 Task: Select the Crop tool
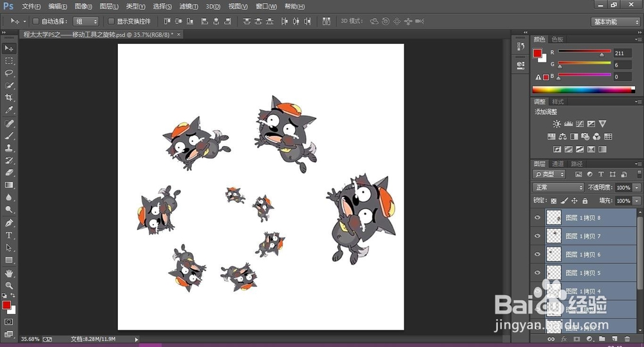pyautogui.click(x=8, y=98)
